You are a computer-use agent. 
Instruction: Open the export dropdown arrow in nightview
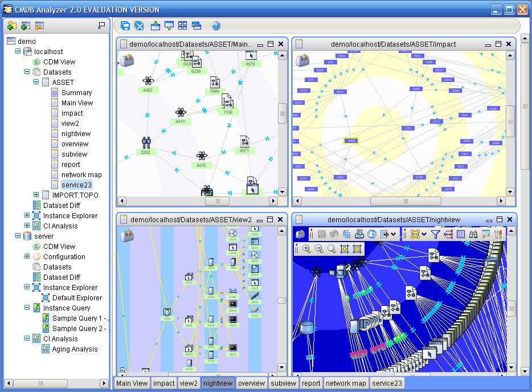[393, 234]
